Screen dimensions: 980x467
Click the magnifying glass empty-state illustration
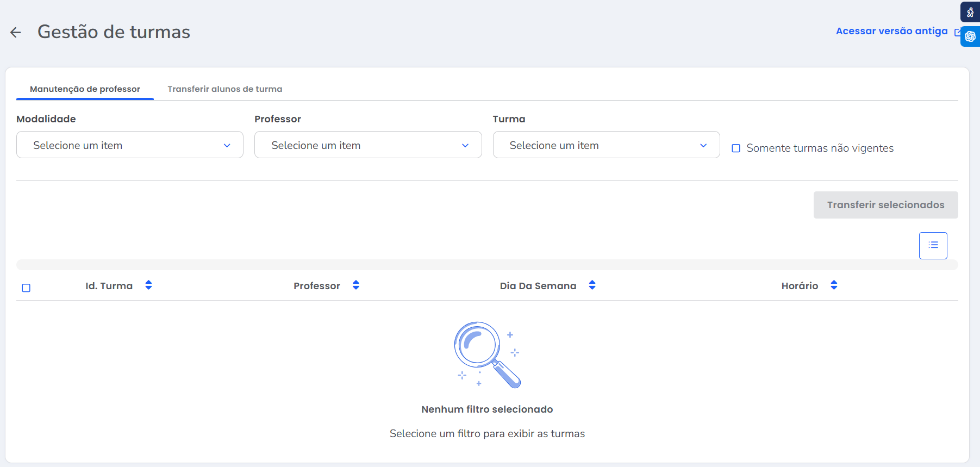tap(486, 354)
